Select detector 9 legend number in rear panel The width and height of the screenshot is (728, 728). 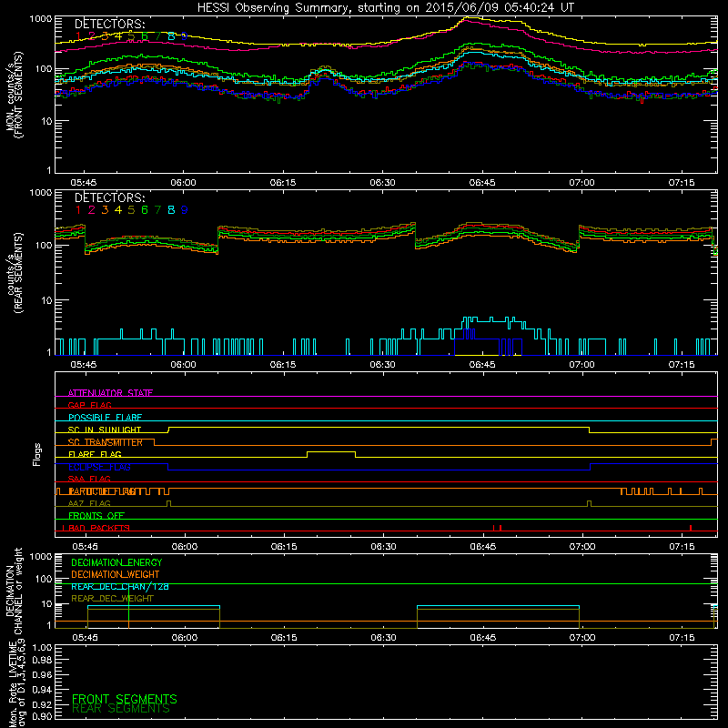tap(185, 210)
